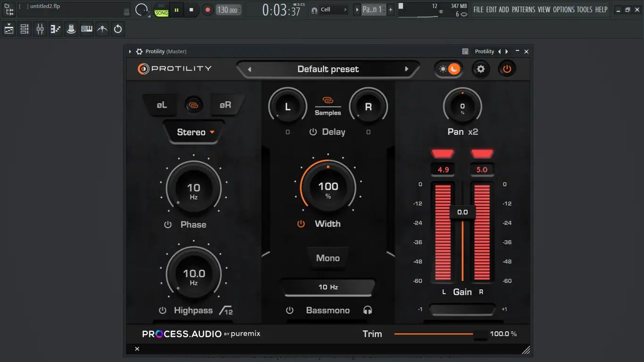Toggle right phase invert øR
The width and height of the screenshot is (644, 362).
[x=225, y=105]
